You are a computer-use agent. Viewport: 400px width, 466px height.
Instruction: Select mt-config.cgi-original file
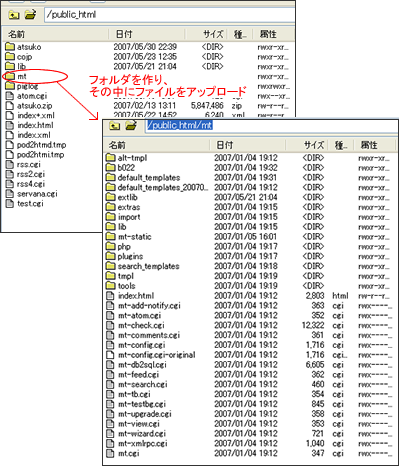tap(151, 355)
